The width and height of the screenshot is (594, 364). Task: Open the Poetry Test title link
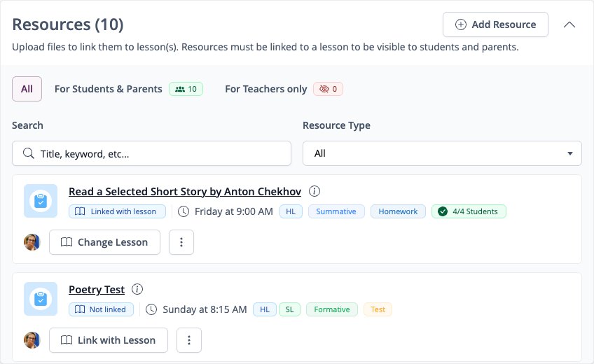[x=97, y=290]
